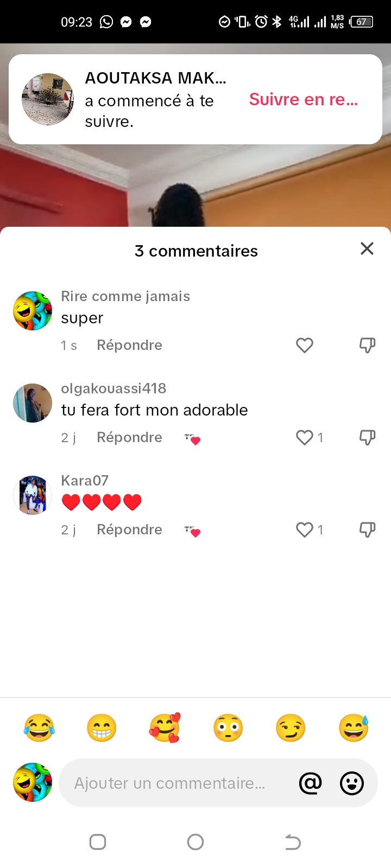
Task: Insert the laughing-crying emoji
Action: tap(39, 727)
